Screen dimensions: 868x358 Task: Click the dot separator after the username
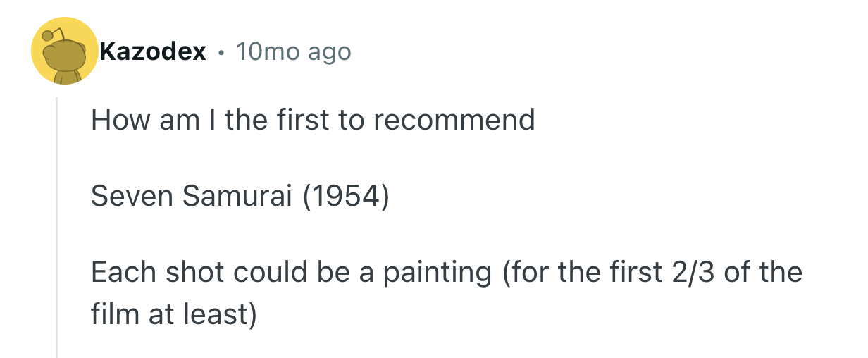click(x=221, y=52)
